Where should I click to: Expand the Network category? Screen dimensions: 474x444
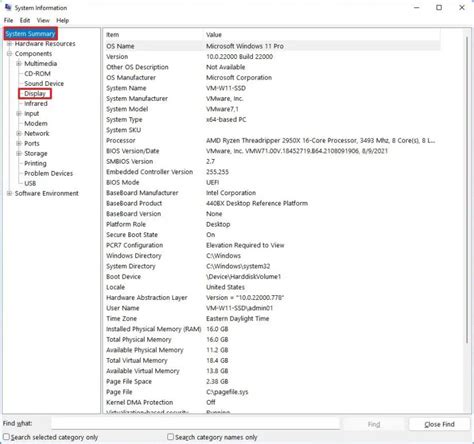click(19, 133)
